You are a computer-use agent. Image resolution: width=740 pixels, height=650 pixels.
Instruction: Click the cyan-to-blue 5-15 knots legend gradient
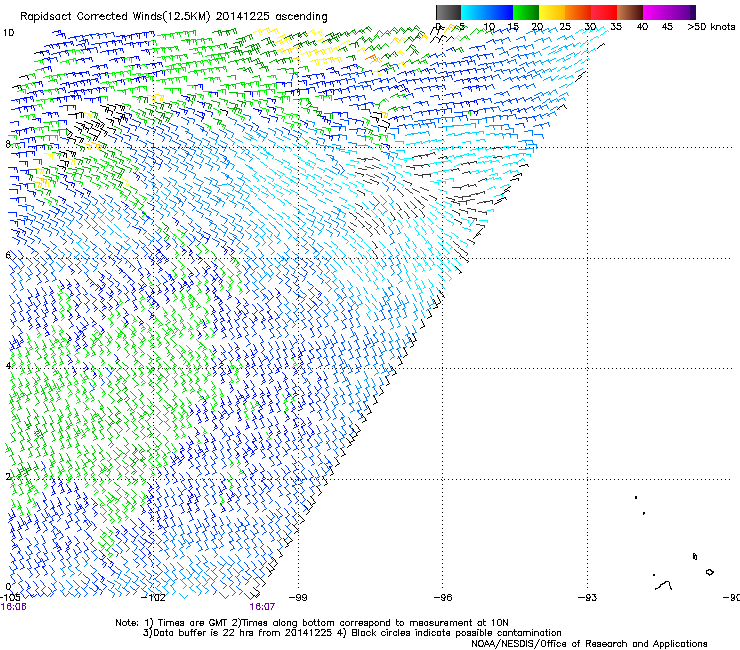[x=487, y=12]
